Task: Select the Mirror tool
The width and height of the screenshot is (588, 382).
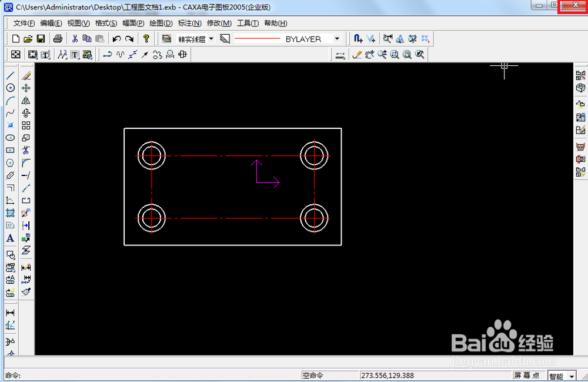Action: pos(26,100)
